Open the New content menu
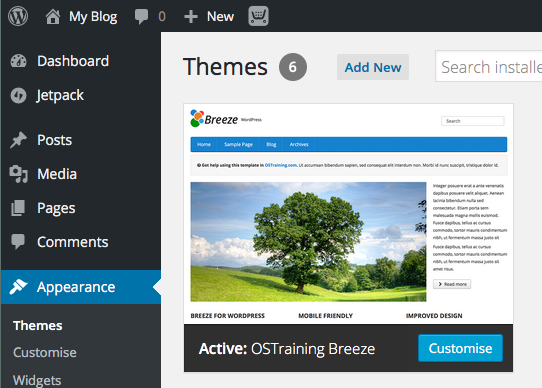This screenshot has height=388, width=542. click(x=220, y=16)
